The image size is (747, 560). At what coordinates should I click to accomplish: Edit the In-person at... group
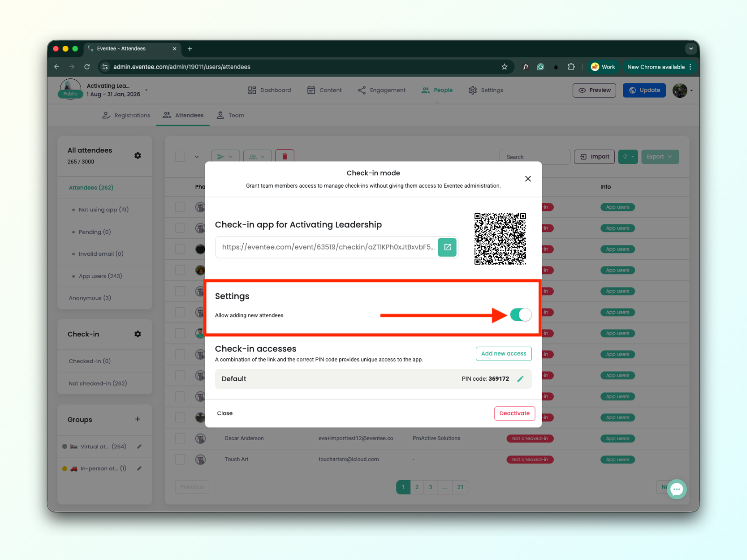click(139, 469)
